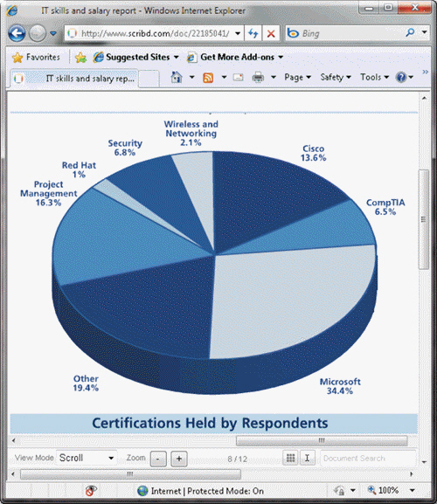Screen dimensions: 437x504
Task: Click the Print icon
Action: tap(258, 78)
